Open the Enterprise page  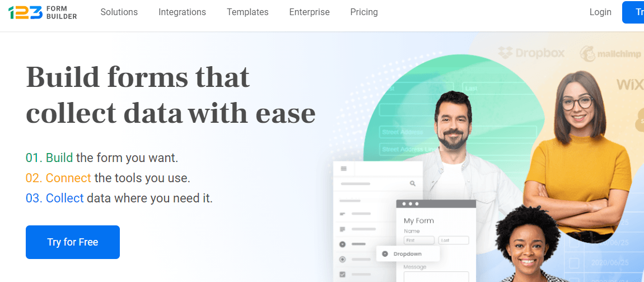pyautogui.click(x=309, y=12)
